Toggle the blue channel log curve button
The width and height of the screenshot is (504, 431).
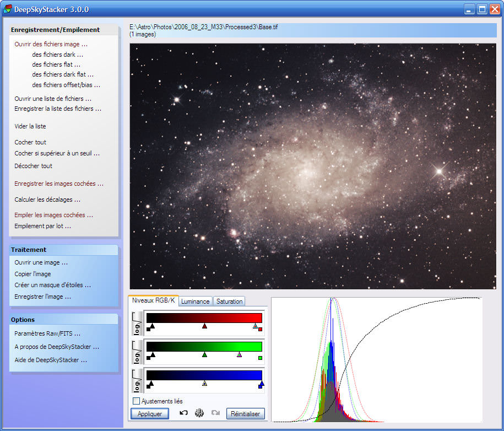point(137,381)
